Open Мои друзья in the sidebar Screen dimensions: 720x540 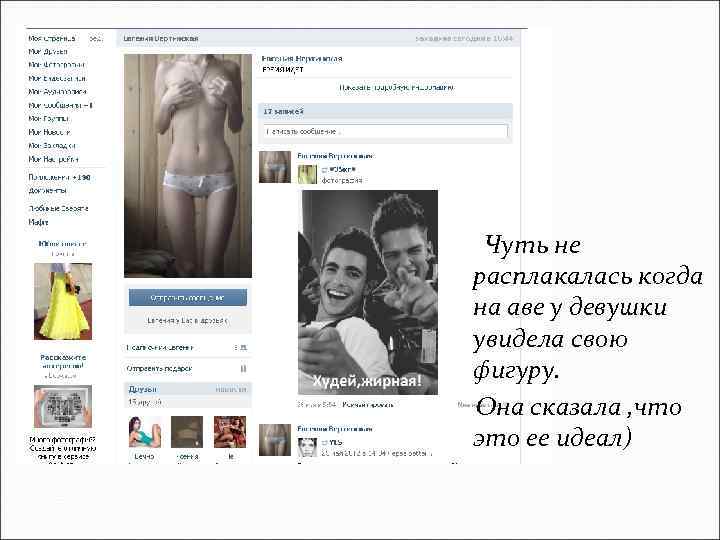click(x=48, y=52)
